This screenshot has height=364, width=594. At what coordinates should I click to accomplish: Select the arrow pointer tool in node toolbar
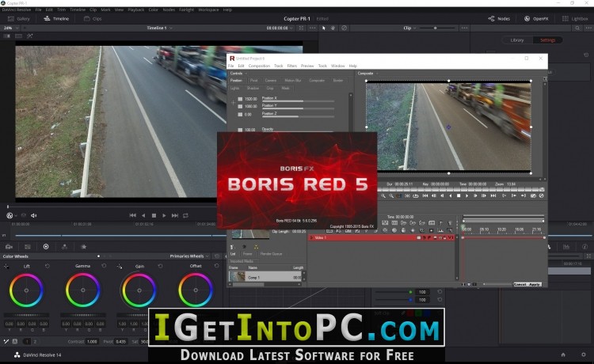point(323,28)
